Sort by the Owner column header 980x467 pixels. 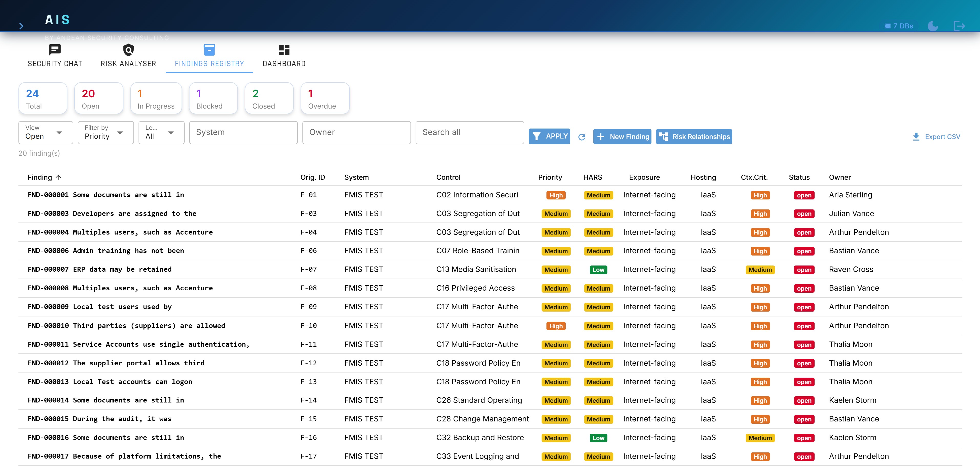coord(840,177)
